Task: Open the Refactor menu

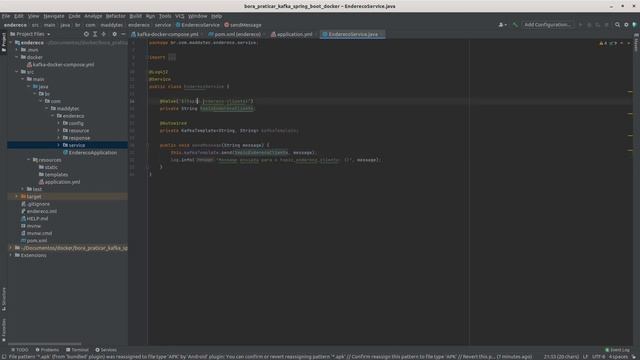Action: [116, 16]
